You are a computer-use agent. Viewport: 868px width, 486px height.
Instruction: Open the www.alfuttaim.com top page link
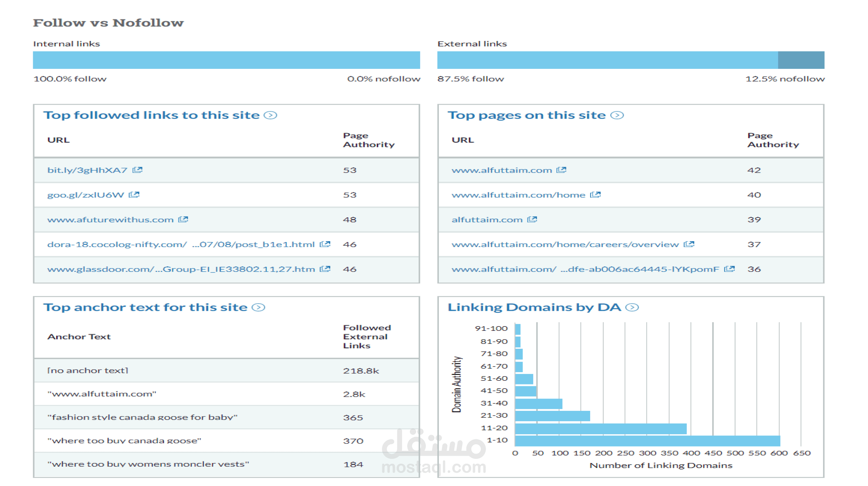click(x=502, y=170)
